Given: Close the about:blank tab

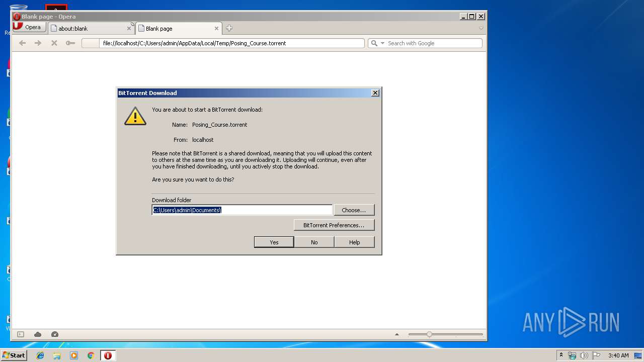Looking at the screenshot, I should 129,29.
